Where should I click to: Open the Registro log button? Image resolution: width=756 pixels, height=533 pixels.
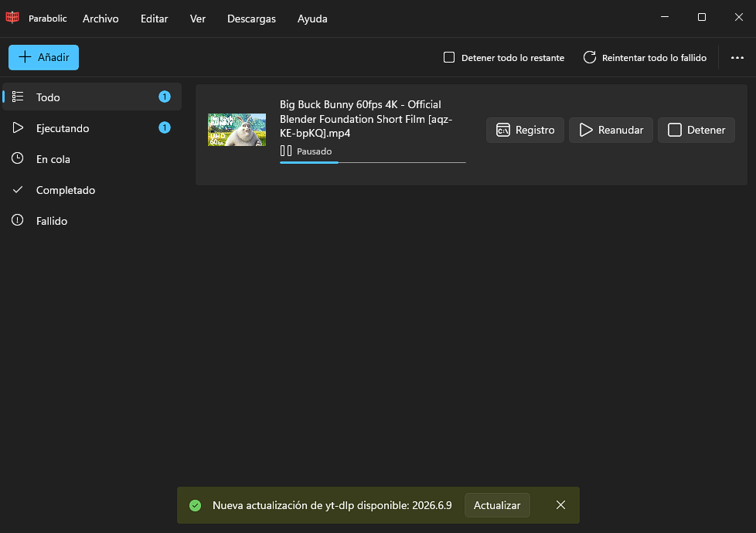(x=525, y=130)
